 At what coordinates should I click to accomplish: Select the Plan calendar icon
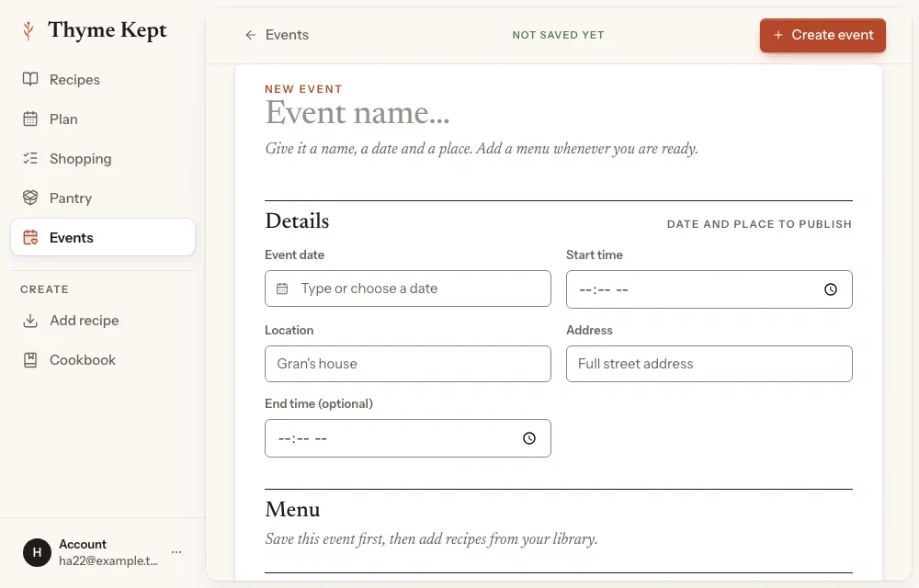tap(30, 119)
